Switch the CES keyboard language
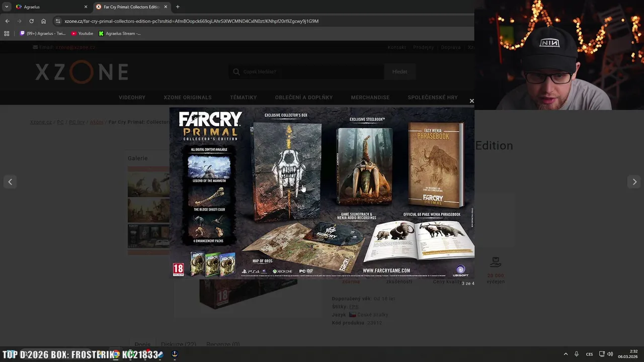This screenshot has width=644, height=362. 589,354
